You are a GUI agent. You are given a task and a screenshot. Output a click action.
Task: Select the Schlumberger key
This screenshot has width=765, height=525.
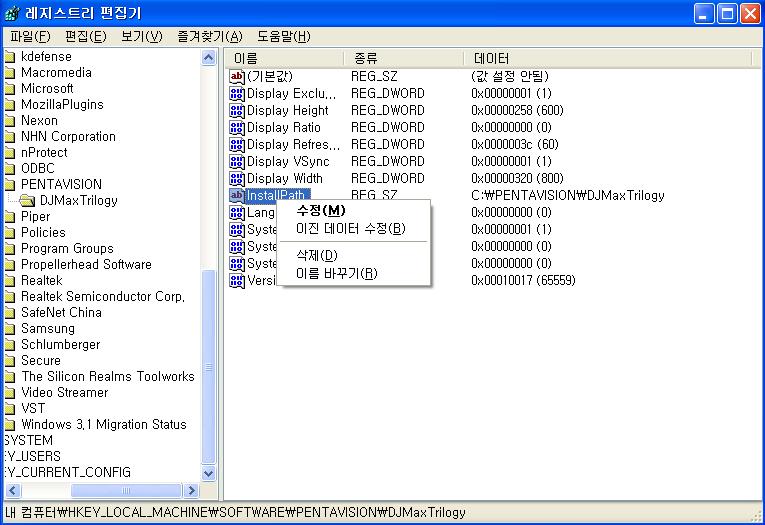60,344
